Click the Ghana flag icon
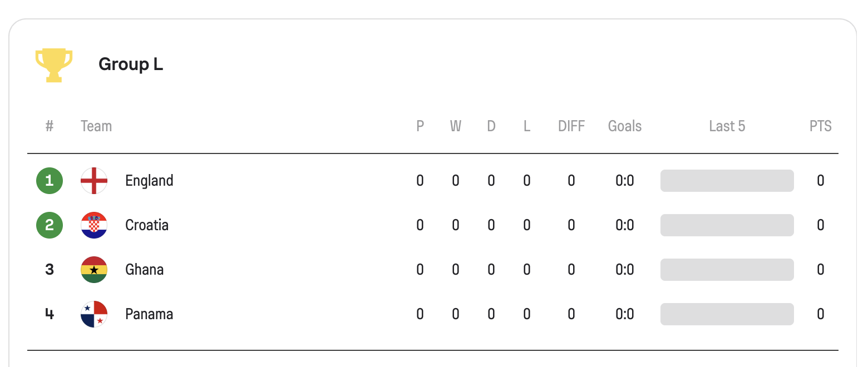Viewport: 868px width, 367px height. click(x=94, y=270)
